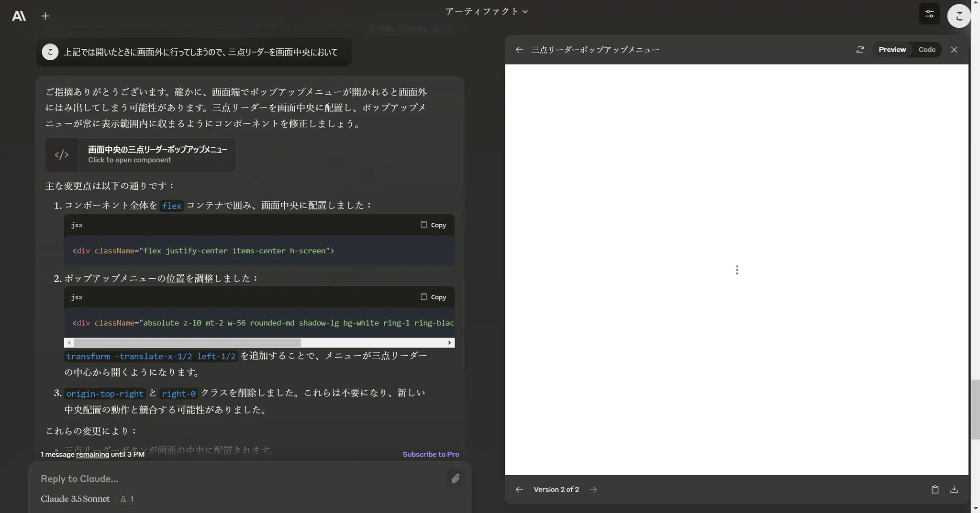This screenshot has width=980, height=513.
Task: Open the Claude 3.5 Sonnet model selector
Action: coord(75,499)
